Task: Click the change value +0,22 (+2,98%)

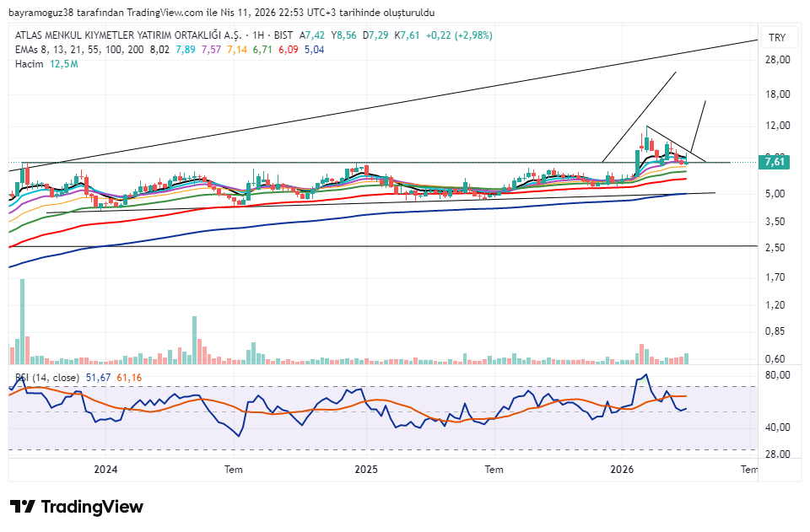Action: pos(459,35)
